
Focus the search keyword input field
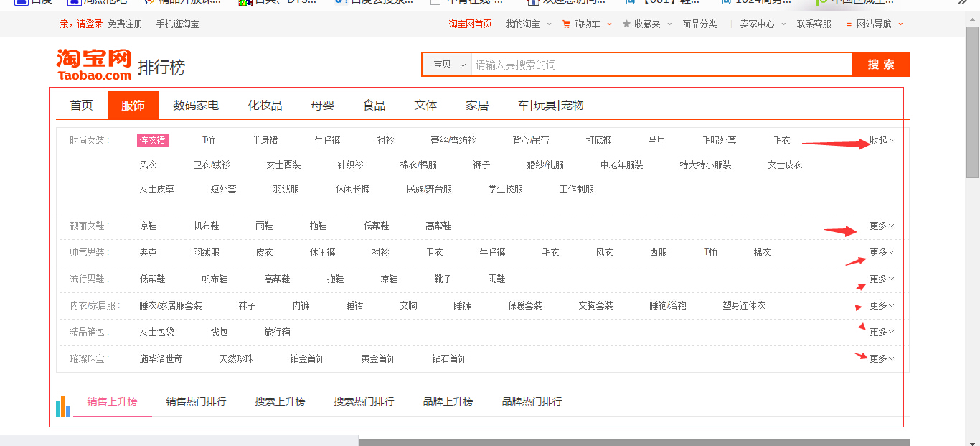661,65
